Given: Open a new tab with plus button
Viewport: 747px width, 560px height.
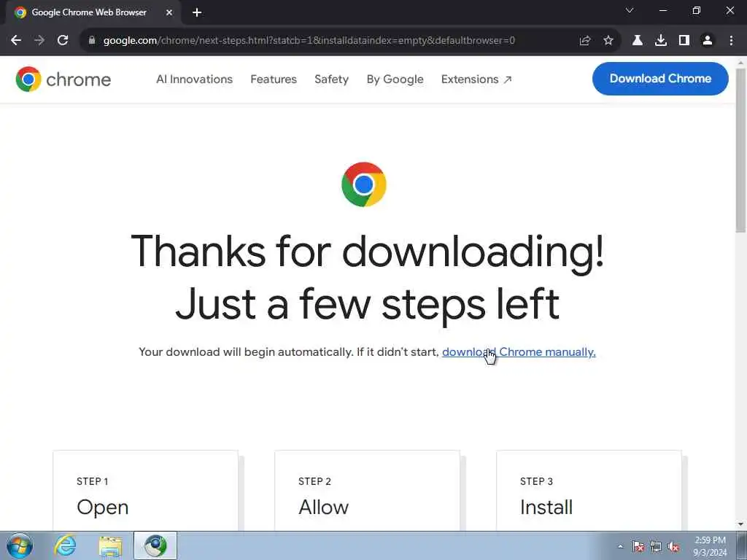Looking at the screenshot, I should [x=197, y=12].
